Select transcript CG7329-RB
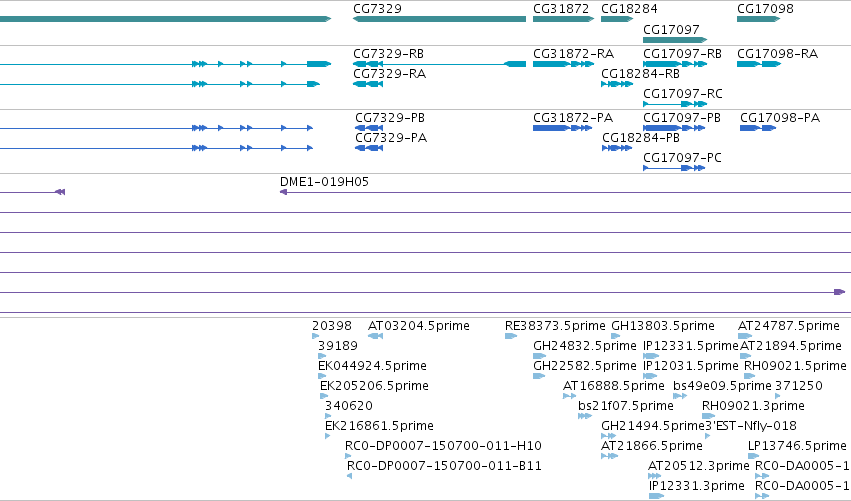 pyautogui.click(x=439, y=64)
